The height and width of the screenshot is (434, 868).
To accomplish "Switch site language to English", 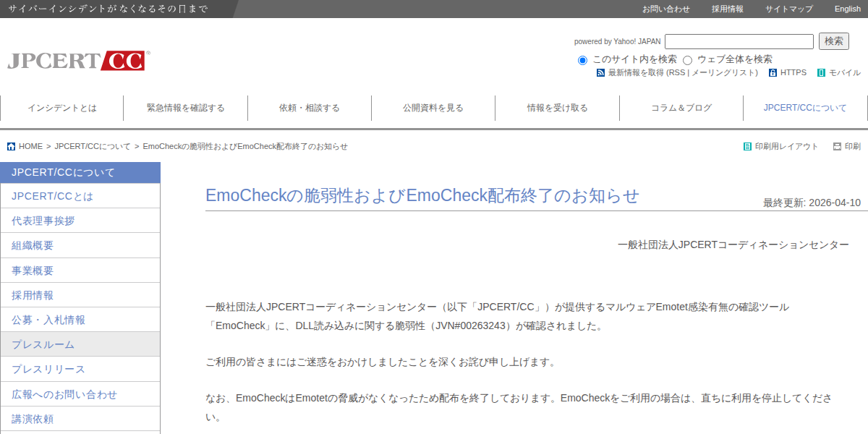I will [847, 9].
